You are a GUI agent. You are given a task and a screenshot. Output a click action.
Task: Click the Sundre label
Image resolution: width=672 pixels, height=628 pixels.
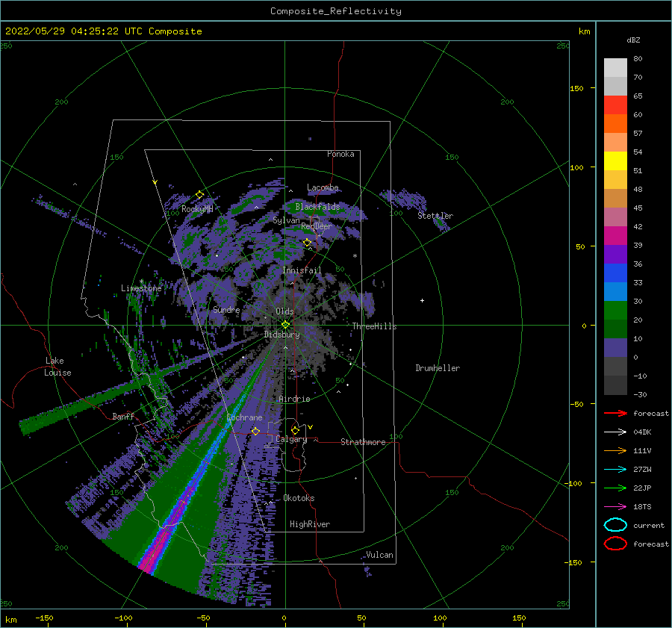pos(226,309)
